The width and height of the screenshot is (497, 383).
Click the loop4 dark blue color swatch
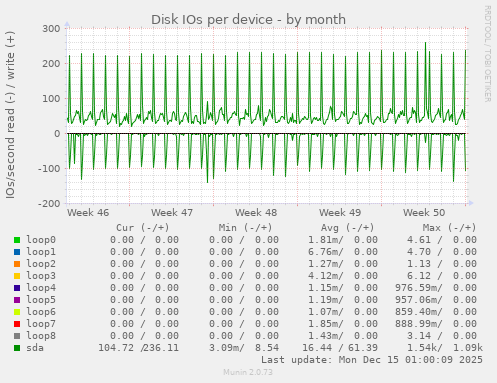[x=17, y=288]
